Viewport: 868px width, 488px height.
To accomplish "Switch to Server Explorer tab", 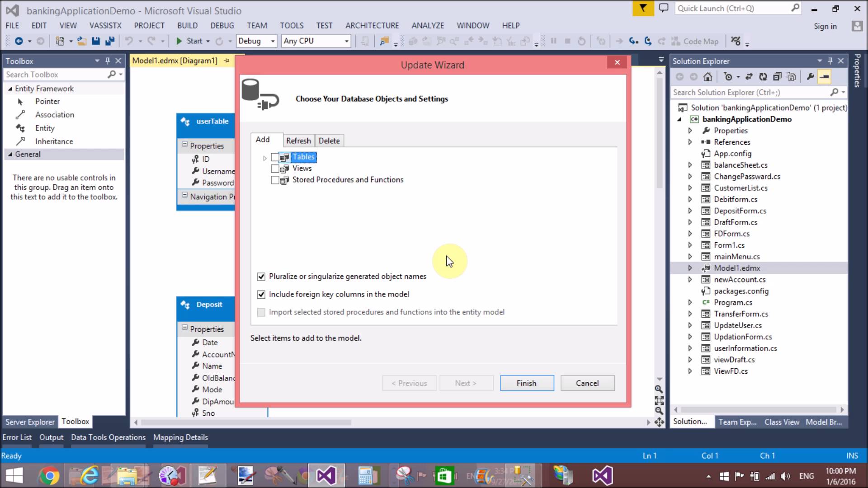I will 30,422.
